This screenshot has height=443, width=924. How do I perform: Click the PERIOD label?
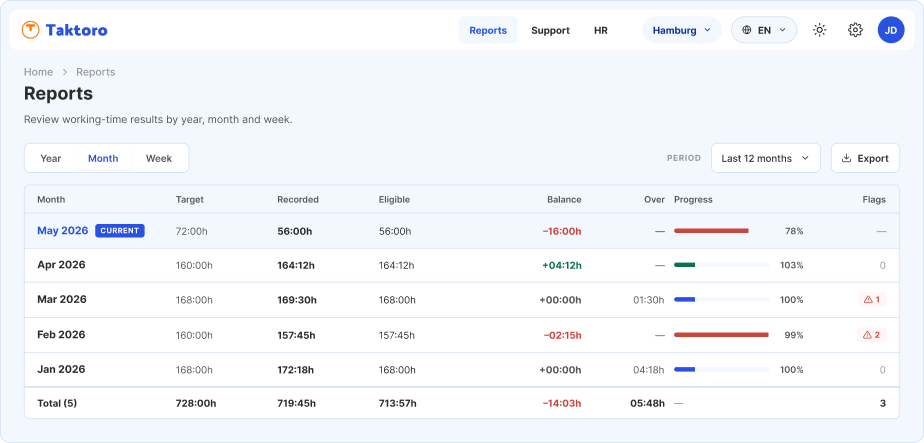pyautogui.click(x=684, y=158)
